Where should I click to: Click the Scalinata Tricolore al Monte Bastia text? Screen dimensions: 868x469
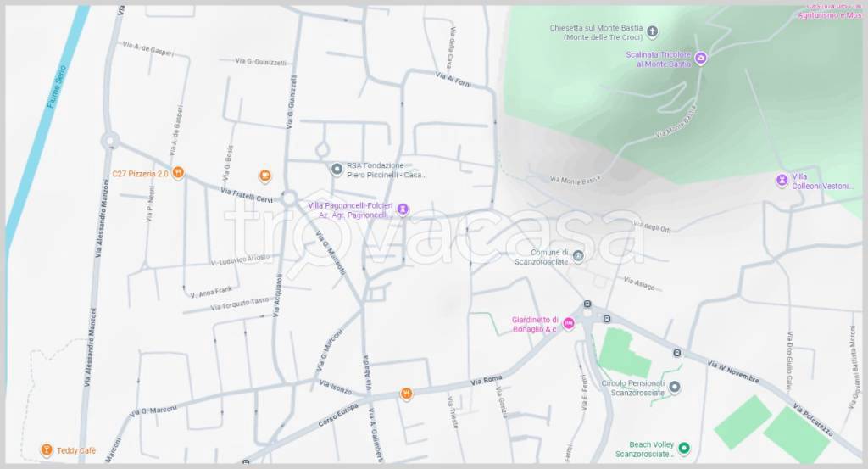pos(659,59)
